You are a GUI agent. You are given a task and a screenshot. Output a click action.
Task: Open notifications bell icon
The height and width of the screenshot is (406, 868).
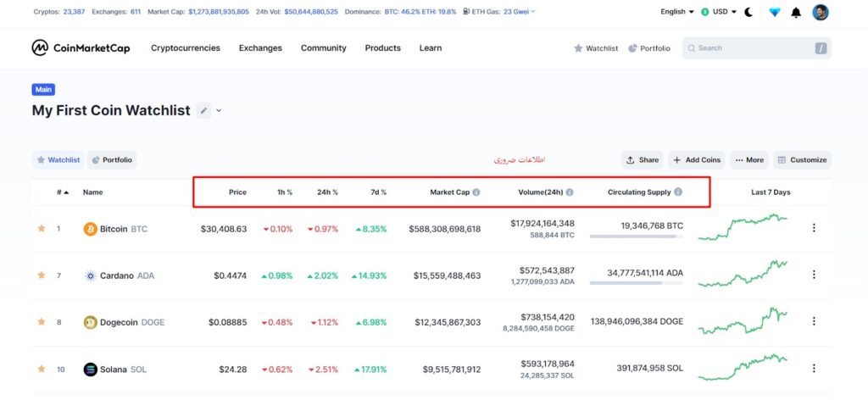click(796, 12)
